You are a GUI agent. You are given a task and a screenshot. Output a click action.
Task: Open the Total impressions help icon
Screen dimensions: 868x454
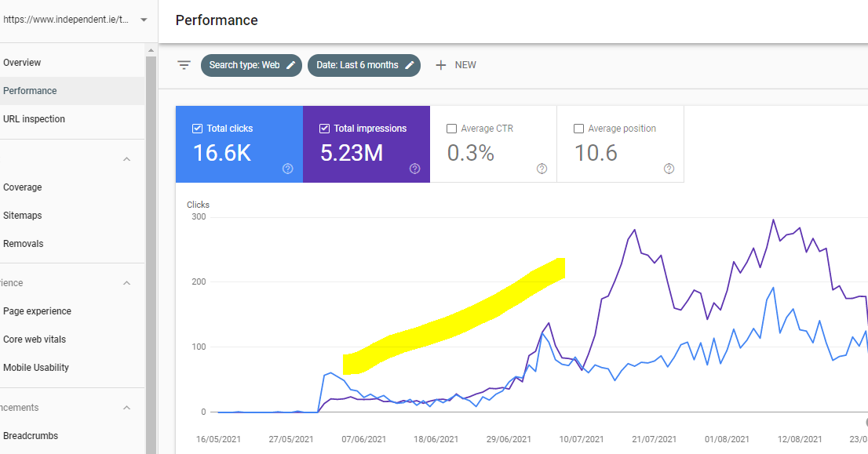414,168
